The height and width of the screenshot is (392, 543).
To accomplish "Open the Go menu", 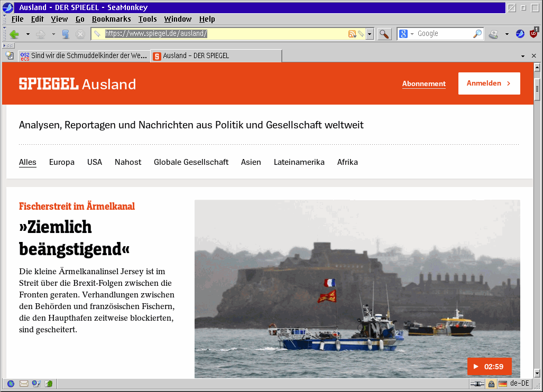I will [x=80, y=19].
